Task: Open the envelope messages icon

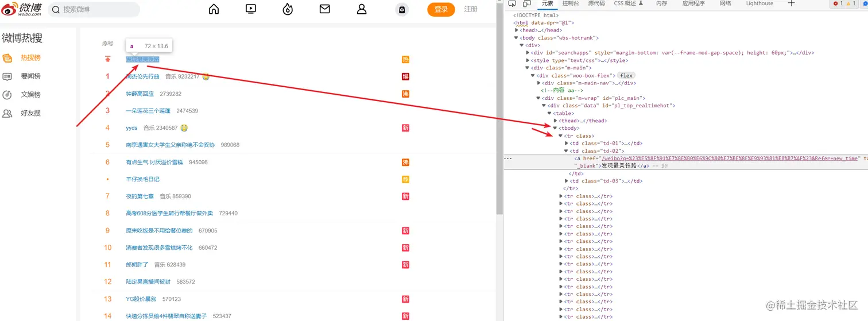Action: click(x=325, y=9)
